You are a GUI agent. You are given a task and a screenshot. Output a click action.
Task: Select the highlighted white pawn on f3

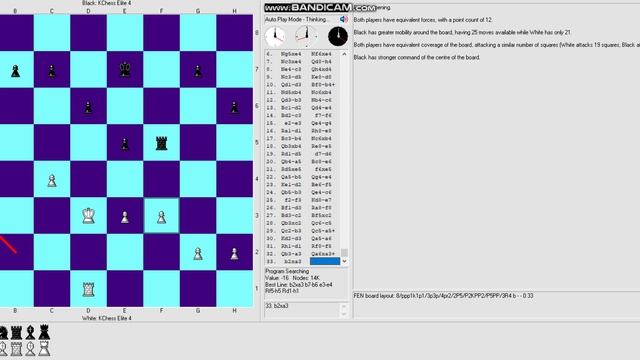tap(162, 217)
